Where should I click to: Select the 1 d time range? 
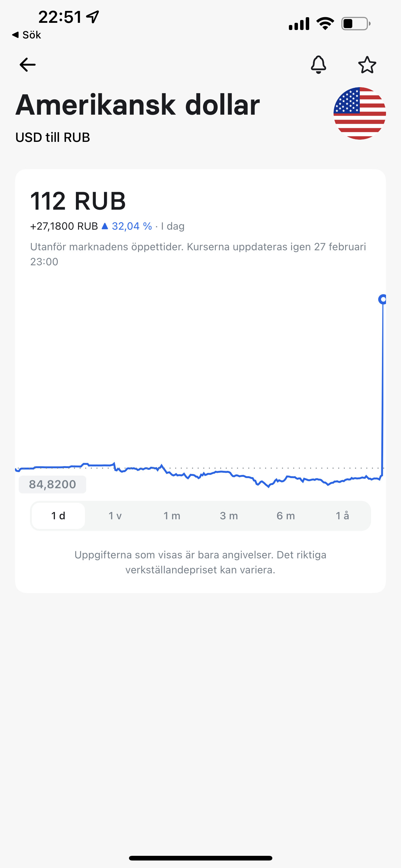tap(58, 516)
